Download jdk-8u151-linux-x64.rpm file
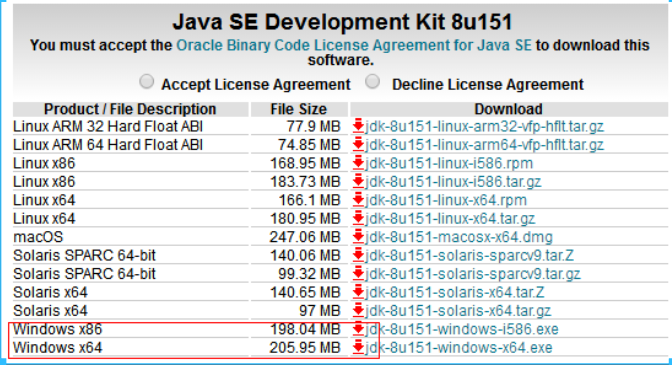This screenshot has height=365, width=672. [x=446, y=200]
